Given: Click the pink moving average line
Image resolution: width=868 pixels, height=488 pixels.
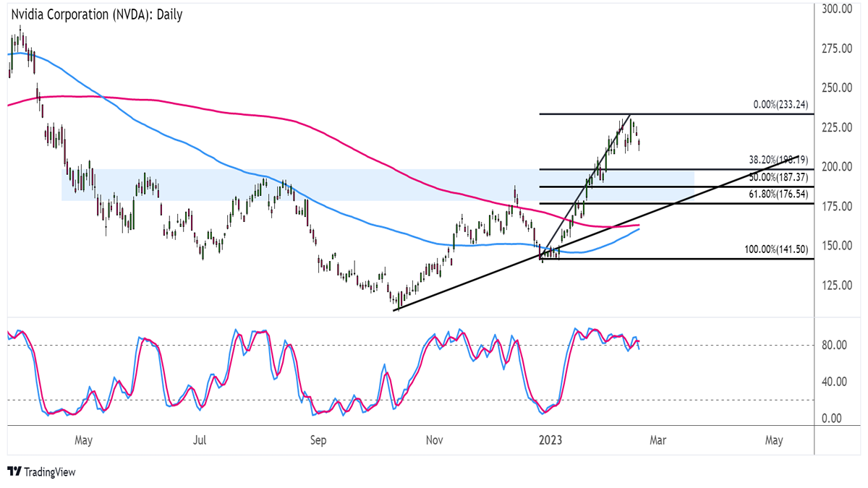Looking at the screenshot, I should [217, 110].
